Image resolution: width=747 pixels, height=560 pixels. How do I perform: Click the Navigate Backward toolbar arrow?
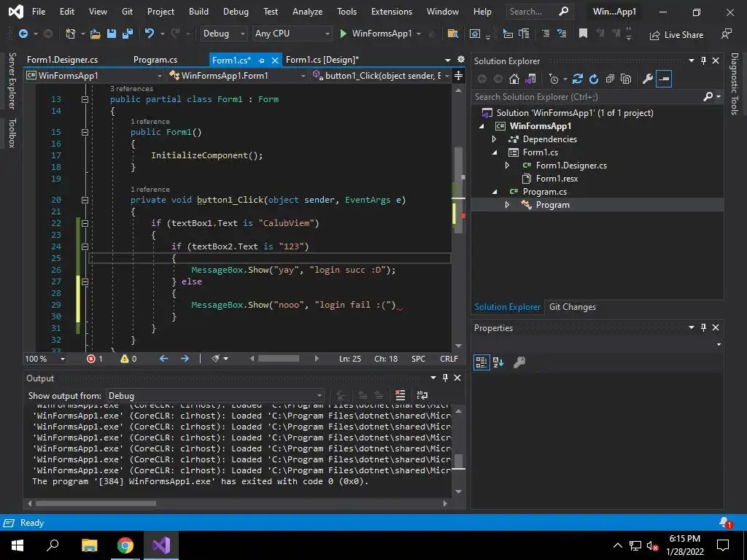coord(23,34)
